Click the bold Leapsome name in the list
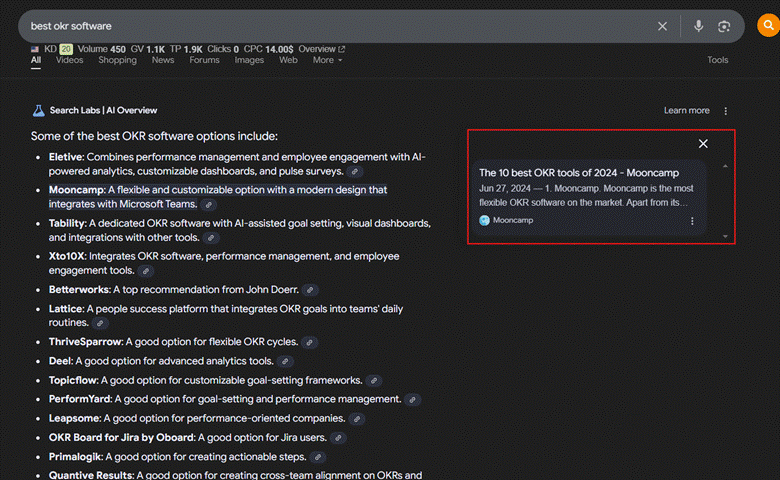Image resolution: width=780 pixels, height=480 pixels. [75, 418]
